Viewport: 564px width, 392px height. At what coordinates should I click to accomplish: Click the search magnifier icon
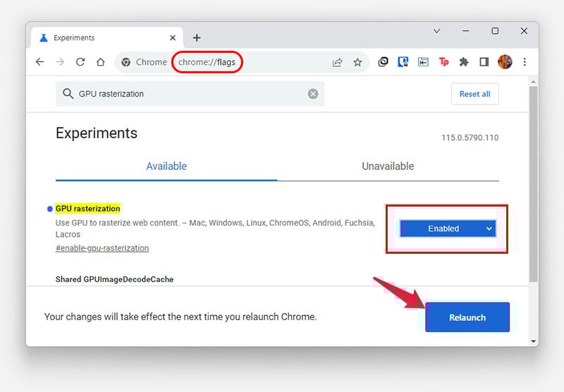68,94
